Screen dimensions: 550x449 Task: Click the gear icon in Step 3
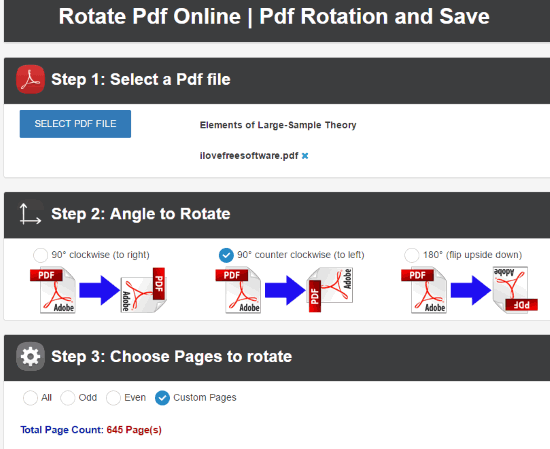(x=31, y=356)
